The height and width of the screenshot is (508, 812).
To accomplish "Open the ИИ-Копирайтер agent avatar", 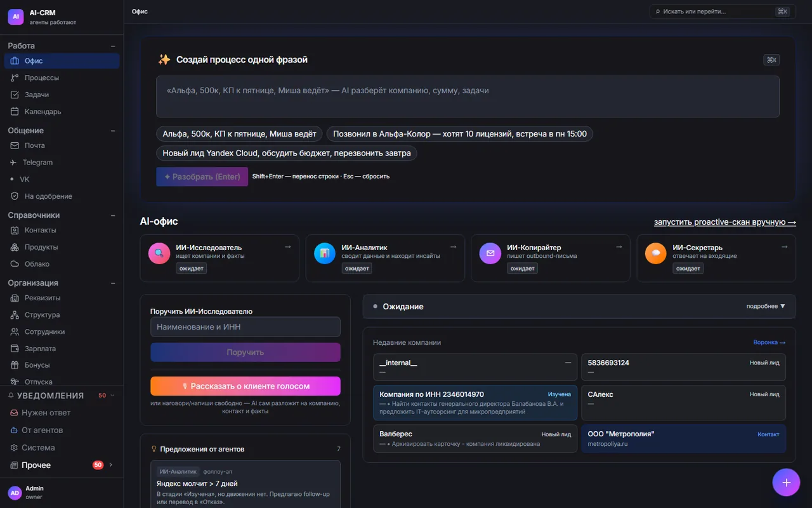I will (x=490, y=253).
